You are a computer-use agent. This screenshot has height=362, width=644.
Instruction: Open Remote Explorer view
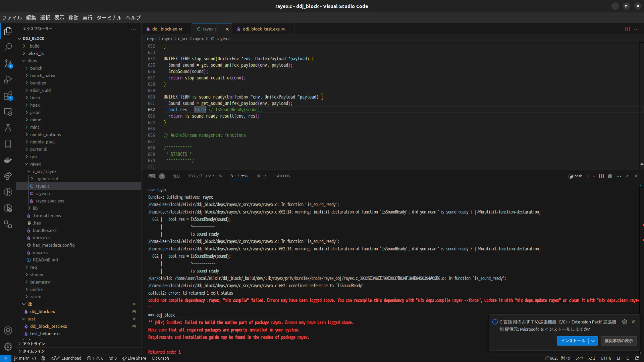coord(8,112)
